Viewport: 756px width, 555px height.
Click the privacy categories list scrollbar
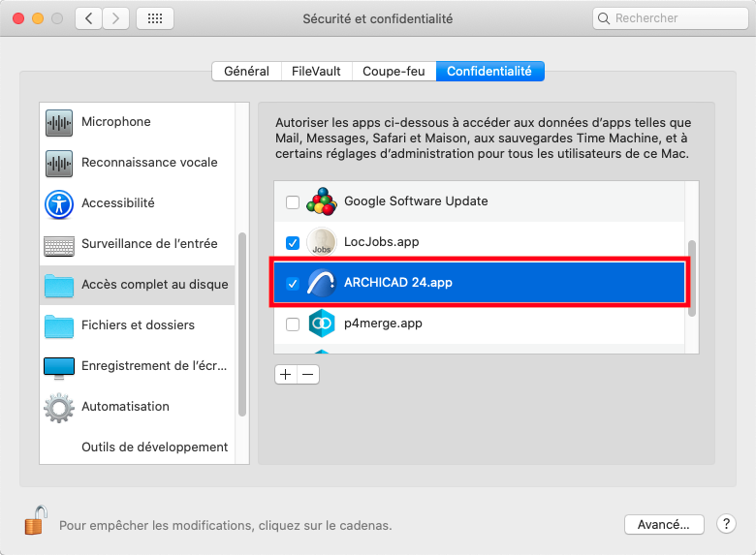point(242,324)
